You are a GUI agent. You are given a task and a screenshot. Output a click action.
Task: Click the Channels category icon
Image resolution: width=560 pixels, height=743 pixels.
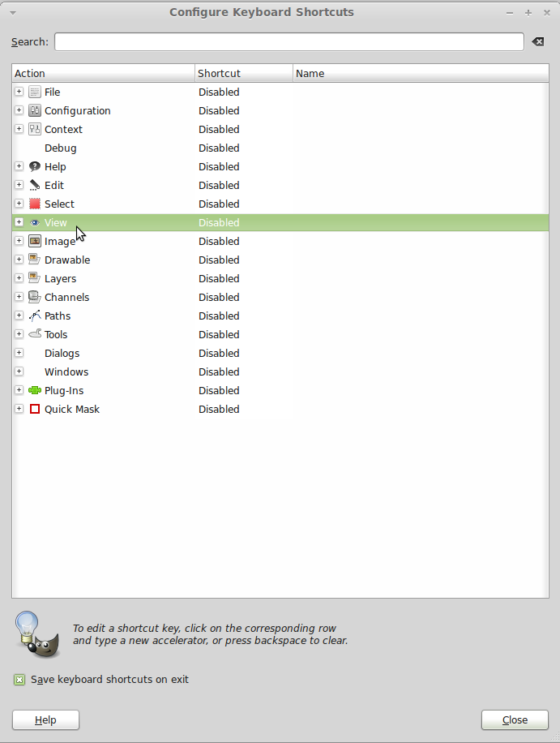35,297
